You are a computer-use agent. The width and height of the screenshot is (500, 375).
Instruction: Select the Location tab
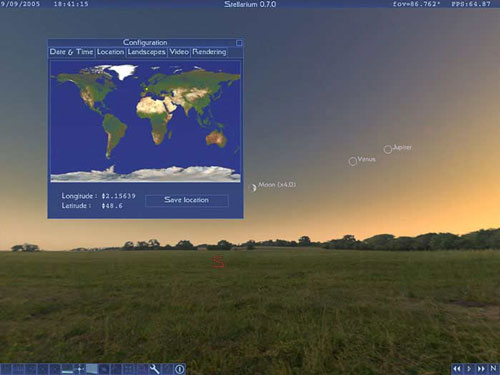(111, 52)
